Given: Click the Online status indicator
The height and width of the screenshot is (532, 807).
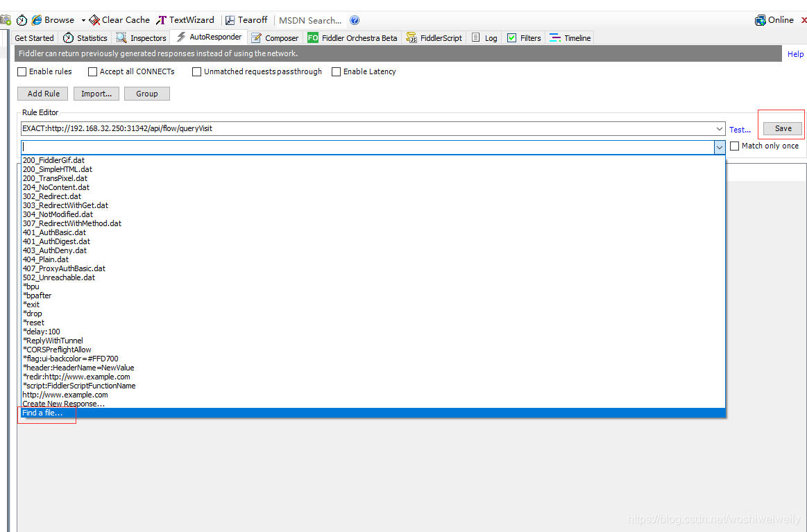Looking at the screenshot, I should coord(774,20).
